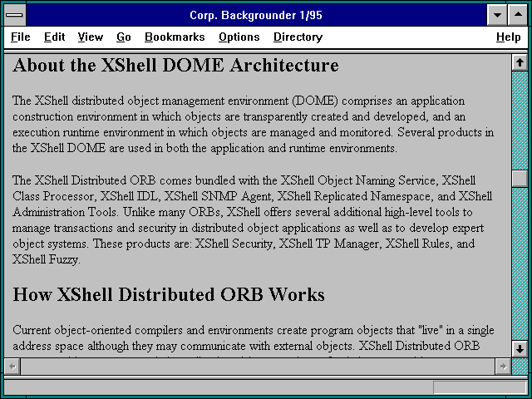532x399 pixels.
Task: Open the Directory menu
Action: pos(298,37)
